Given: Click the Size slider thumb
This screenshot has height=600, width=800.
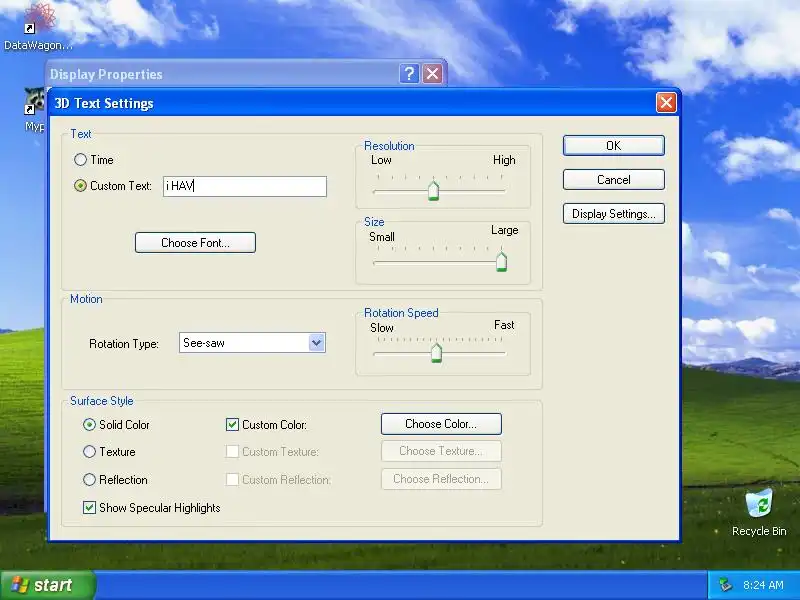Looking at the screenshot, I should (x=502, y=262).
